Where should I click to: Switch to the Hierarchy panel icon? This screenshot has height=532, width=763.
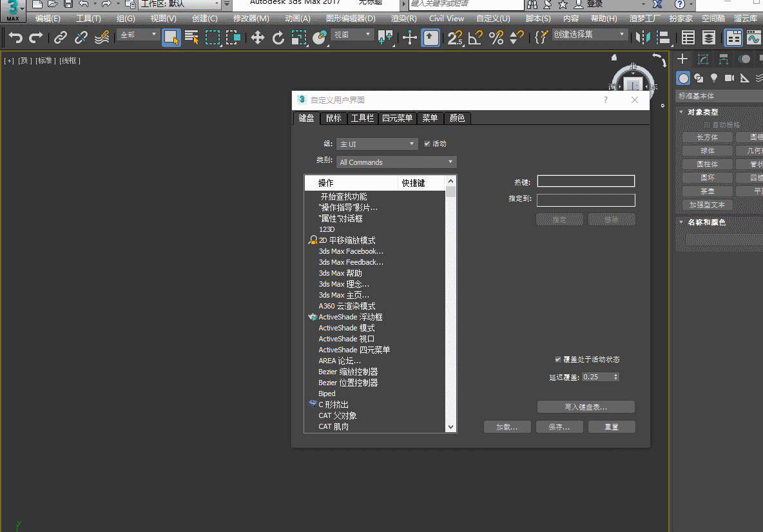point(724,59)
